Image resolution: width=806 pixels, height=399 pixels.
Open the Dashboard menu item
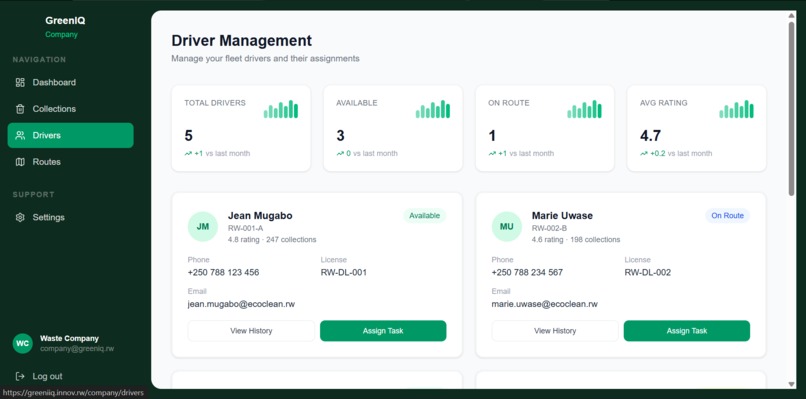pos(70,82)
